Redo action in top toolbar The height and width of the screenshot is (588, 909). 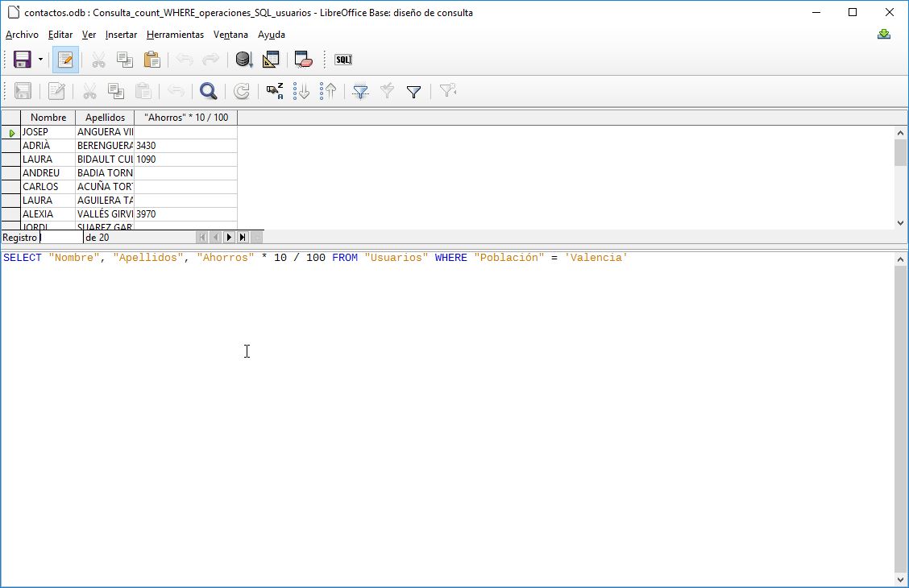(211, 60)
